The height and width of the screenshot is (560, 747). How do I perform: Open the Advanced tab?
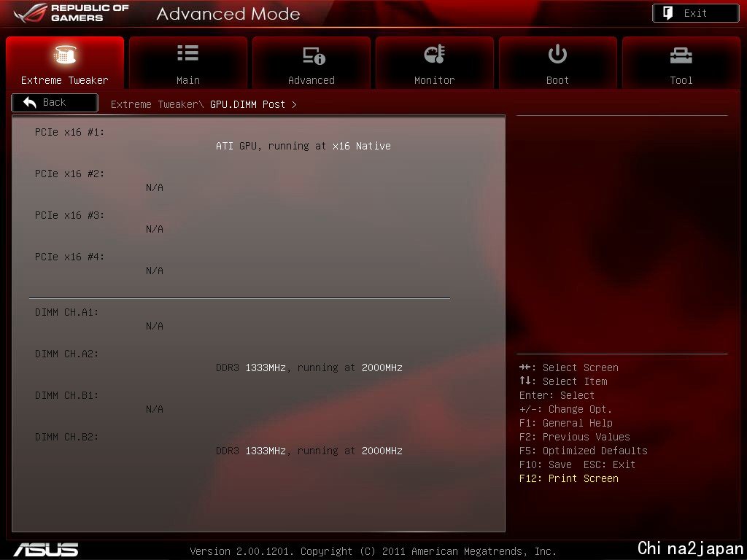pos(311,63)
